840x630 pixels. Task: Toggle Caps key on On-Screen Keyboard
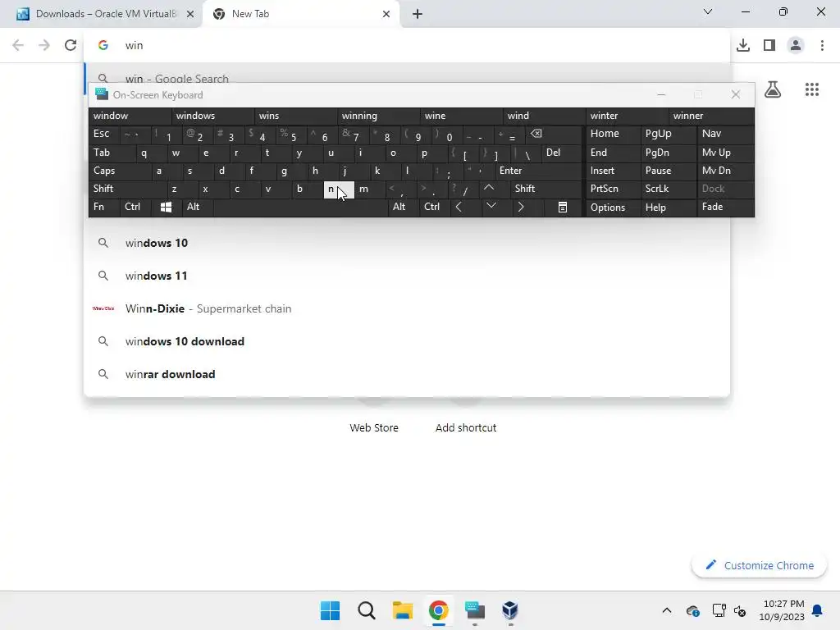tap(119, 171)
